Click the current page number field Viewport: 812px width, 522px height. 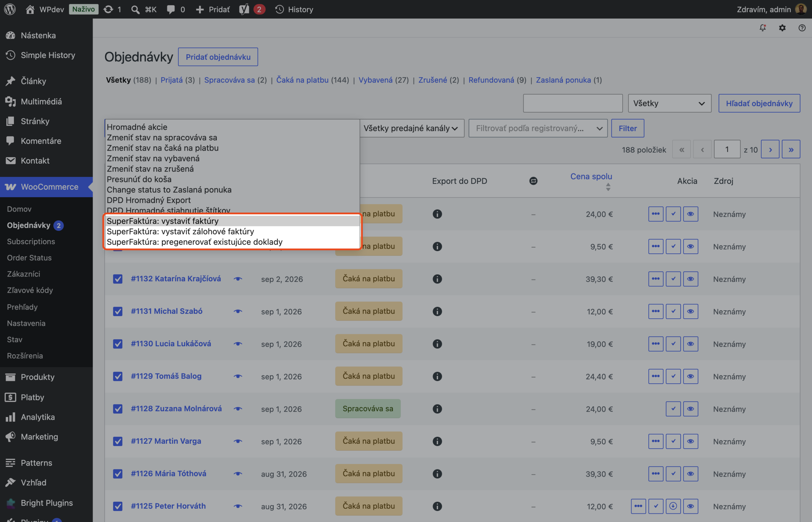click(x=727, y=149)
